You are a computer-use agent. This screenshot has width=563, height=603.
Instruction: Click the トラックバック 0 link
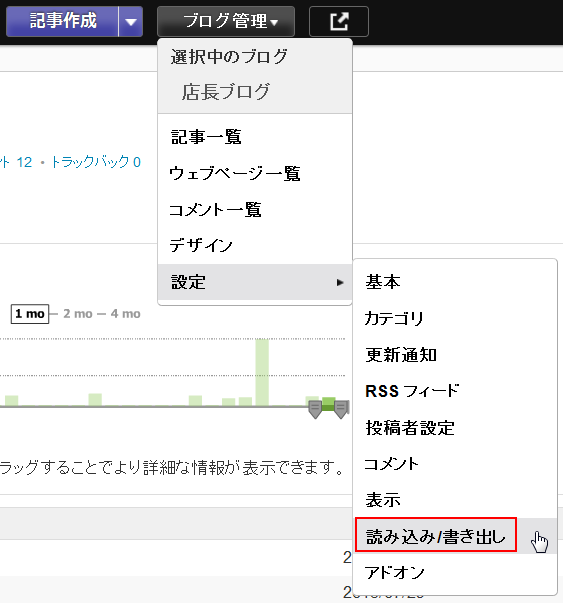coord(96,162)
